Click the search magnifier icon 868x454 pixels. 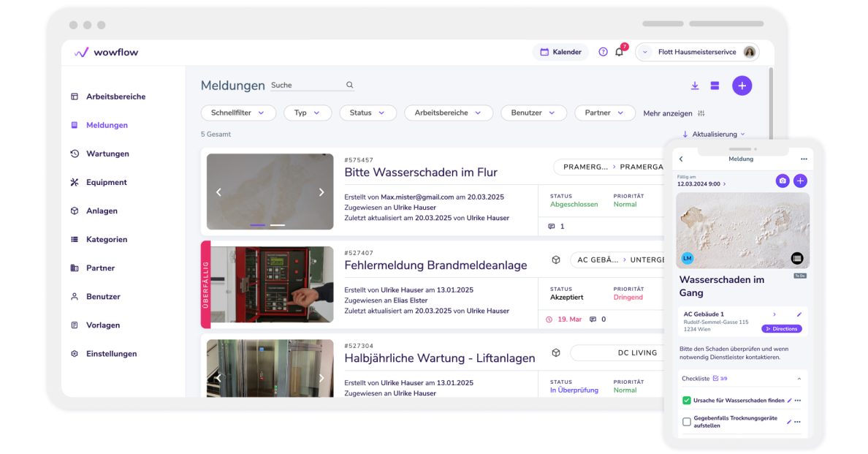(350, 85)
